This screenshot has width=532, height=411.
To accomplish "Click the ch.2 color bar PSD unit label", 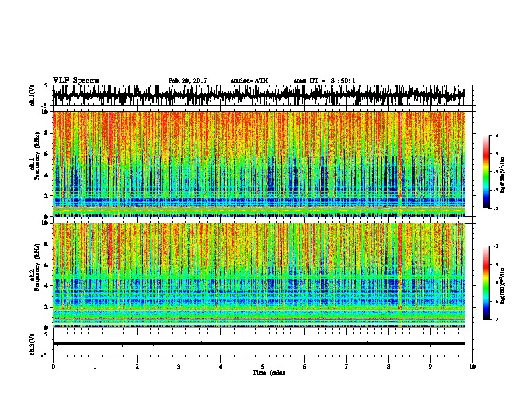I will pyautogui.click(x=503, y=285).
